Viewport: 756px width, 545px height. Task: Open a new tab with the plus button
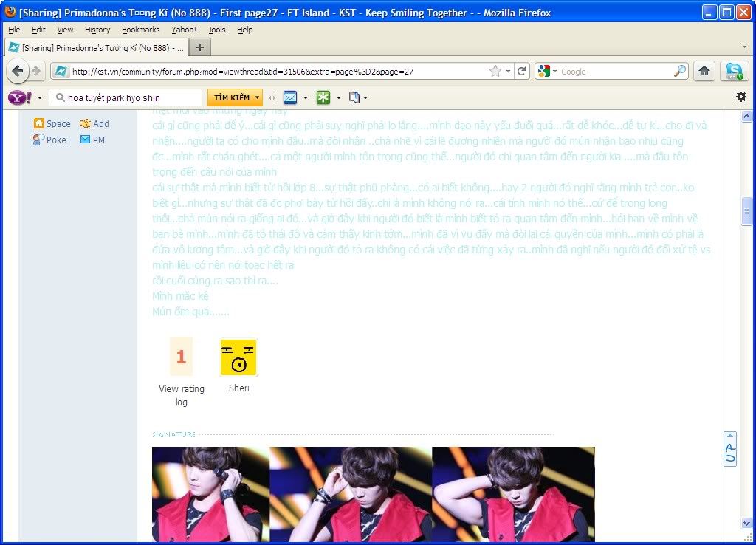[199, 47]
